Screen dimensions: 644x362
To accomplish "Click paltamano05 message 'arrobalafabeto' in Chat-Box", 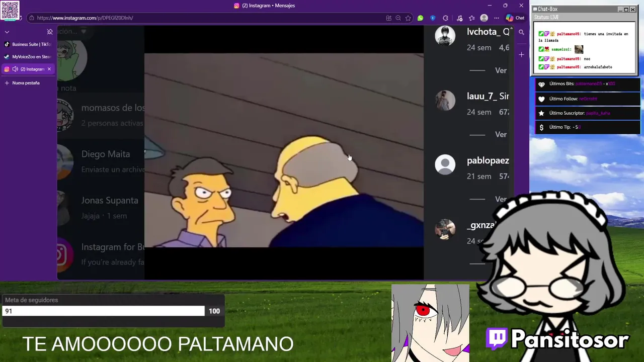I will tap(598, 67).
